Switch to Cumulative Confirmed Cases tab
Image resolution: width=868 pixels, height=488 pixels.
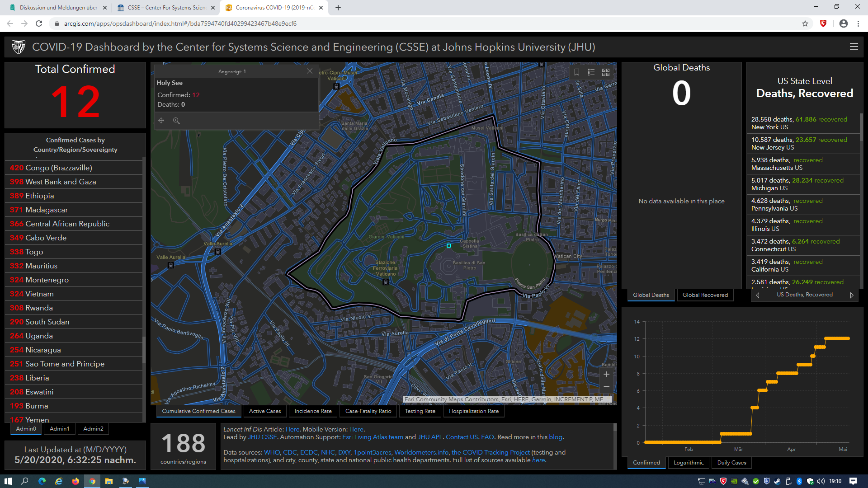click(198, 411)
